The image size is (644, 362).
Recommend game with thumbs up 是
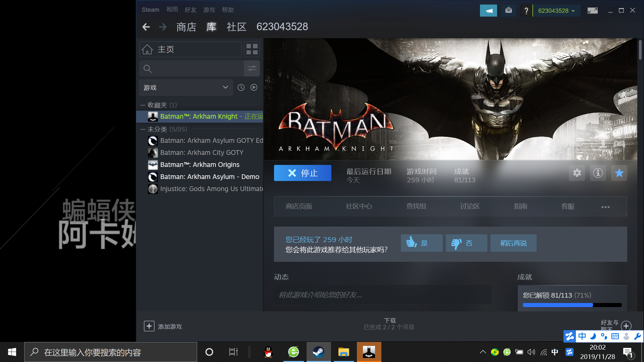pos(422,243)
